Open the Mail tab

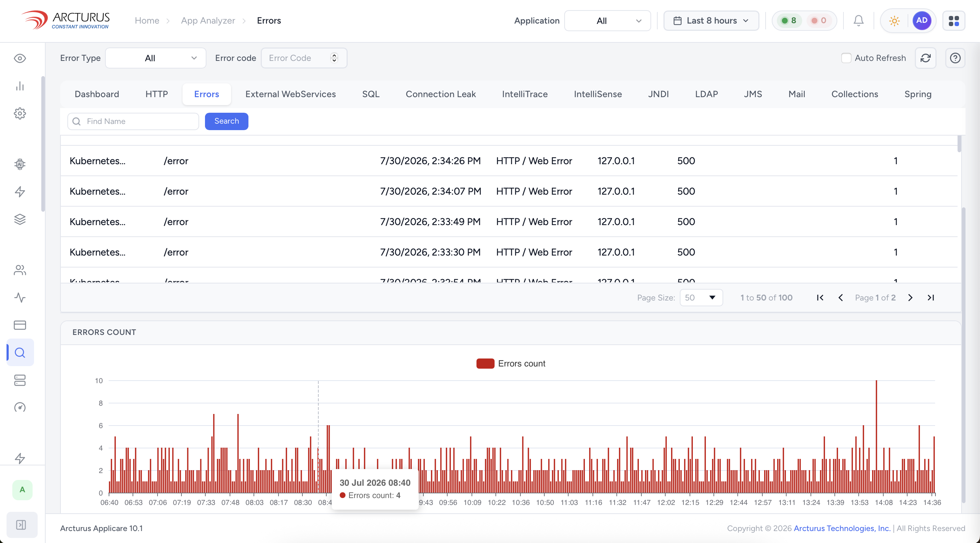[797, 94]
